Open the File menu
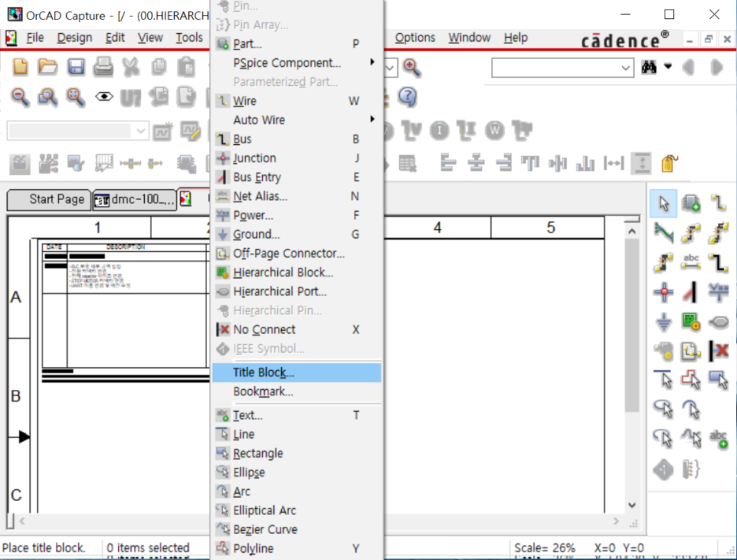This screenshot has width=737, height=560. point(35,38)
